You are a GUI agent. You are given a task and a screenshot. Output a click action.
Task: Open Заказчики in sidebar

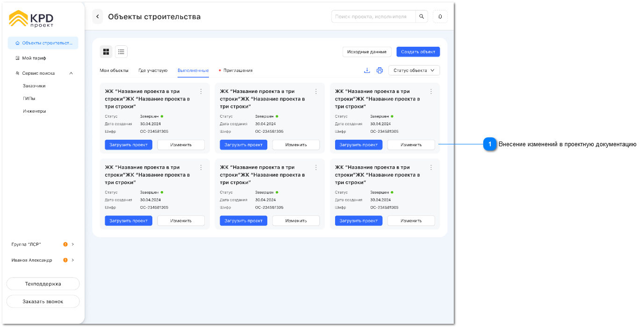coord(34,86)
